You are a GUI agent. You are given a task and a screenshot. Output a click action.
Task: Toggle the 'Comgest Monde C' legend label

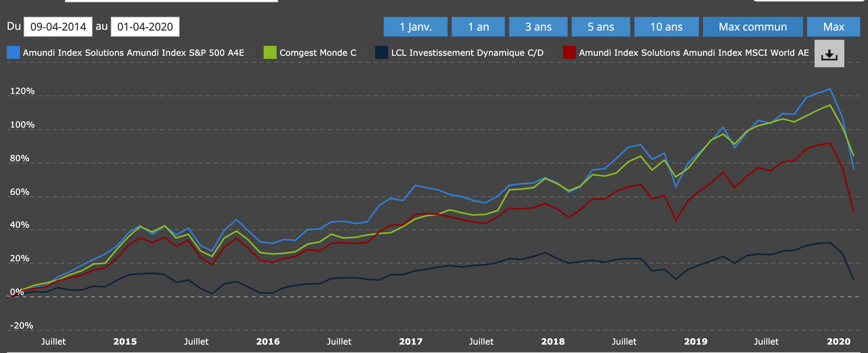(318, 53)
